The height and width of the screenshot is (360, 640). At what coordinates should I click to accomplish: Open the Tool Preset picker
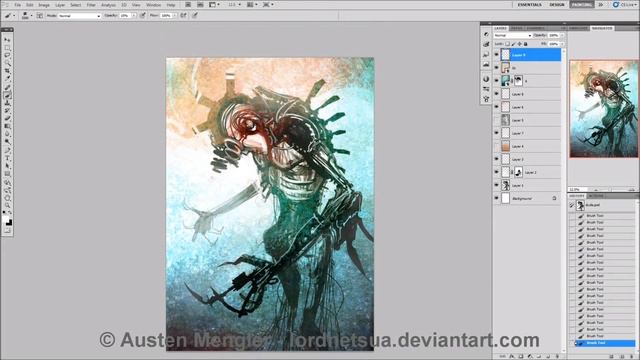[x=10, y=16]
